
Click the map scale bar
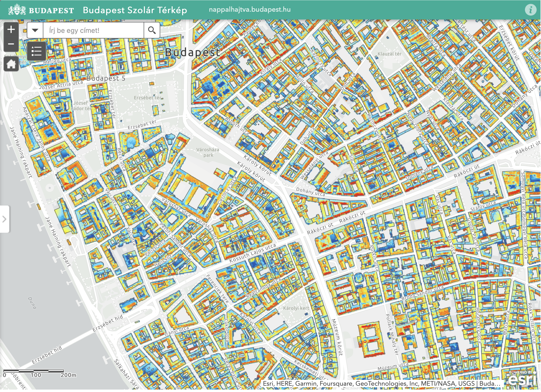pos(34,371)
